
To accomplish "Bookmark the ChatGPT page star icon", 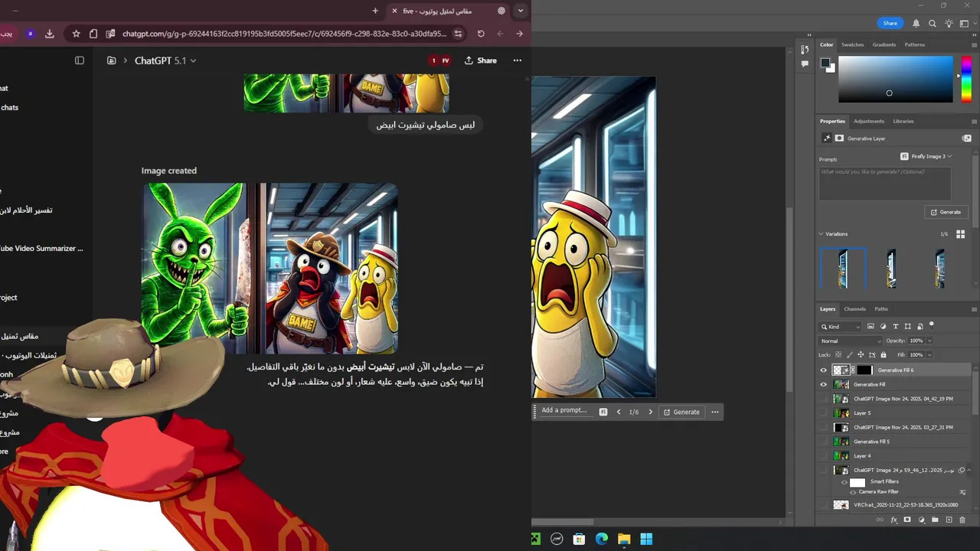I will pyautogui.click(x=76, y=34).
